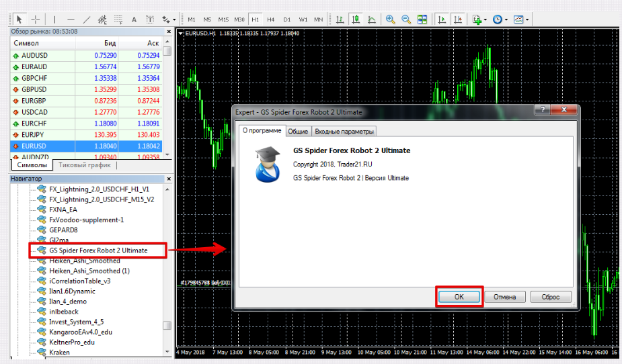The image size is (622, 364).
Task: Switch chart to Line Chart view
Action: click(x=372, y=19)
